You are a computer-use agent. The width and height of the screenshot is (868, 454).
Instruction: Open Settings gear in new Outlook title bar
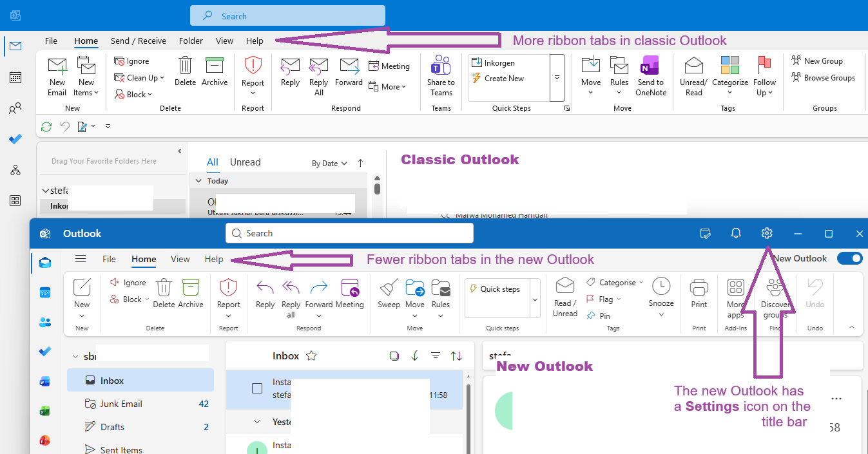(766, 233)
